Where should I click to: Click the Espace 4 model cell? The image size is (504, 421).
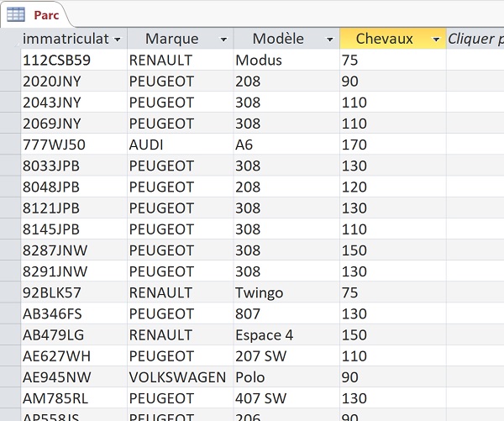click(x=286, y=334)
